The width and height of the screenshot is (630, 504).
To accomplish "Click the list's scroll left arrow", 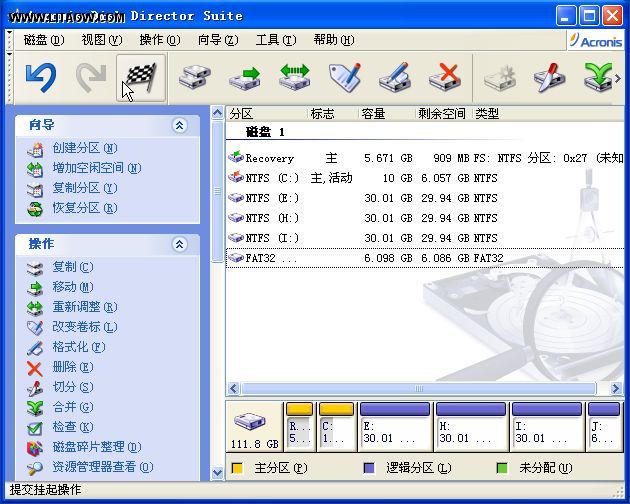I will [233, 388].
